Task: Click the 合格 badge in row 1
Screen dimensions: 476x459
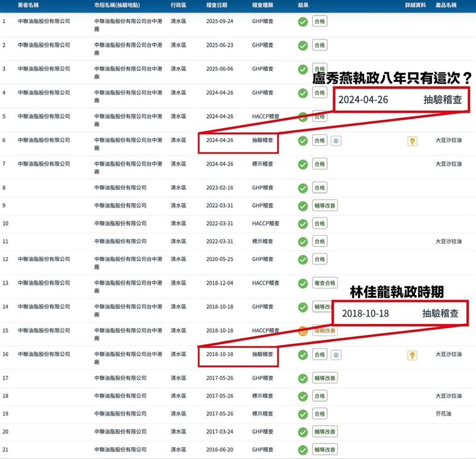Action: (320, 21)
